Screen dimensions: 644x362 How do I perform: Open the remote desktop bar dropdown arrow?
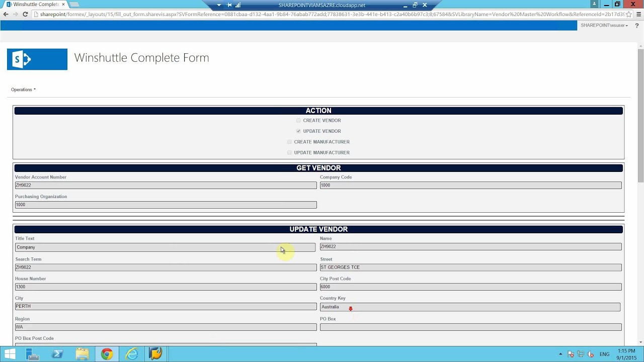tap(219, 5)
